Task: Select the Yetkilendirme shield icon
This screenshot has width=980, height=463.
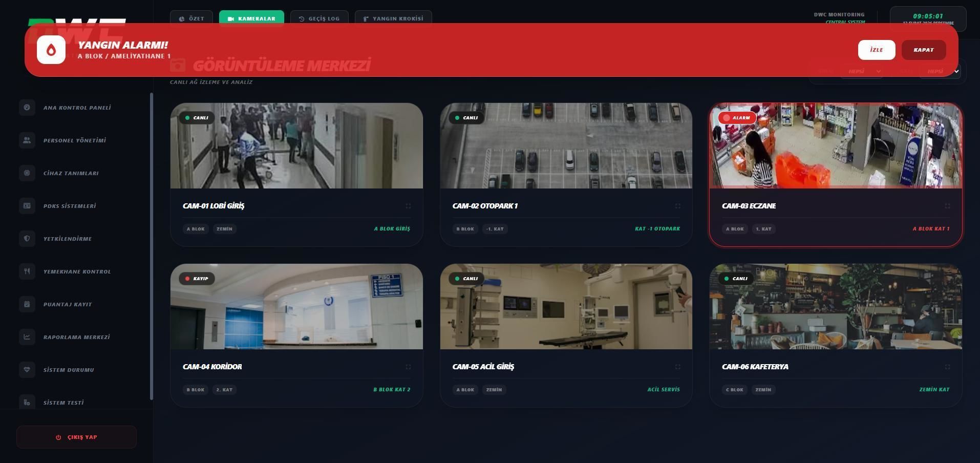Action: pos(27,238)
